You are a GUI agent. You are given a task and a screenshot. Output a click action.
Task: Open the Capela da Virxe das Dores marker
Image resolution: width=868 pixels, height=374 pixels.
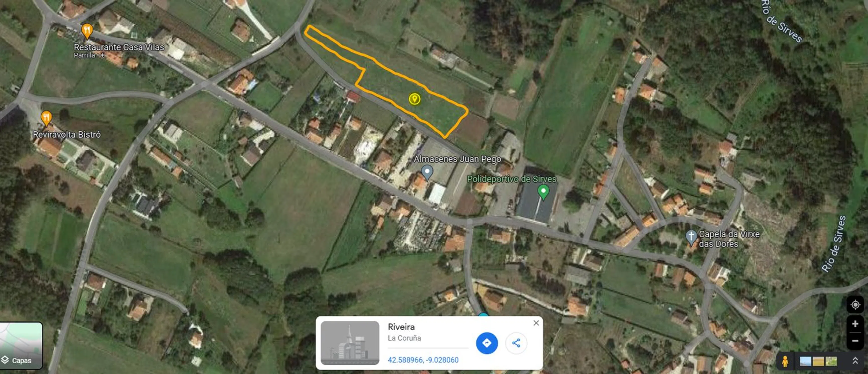click(691, 237)
